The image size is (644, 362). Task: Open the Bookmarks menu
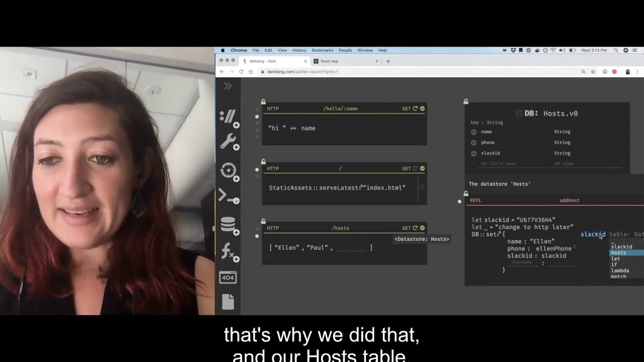323,50
